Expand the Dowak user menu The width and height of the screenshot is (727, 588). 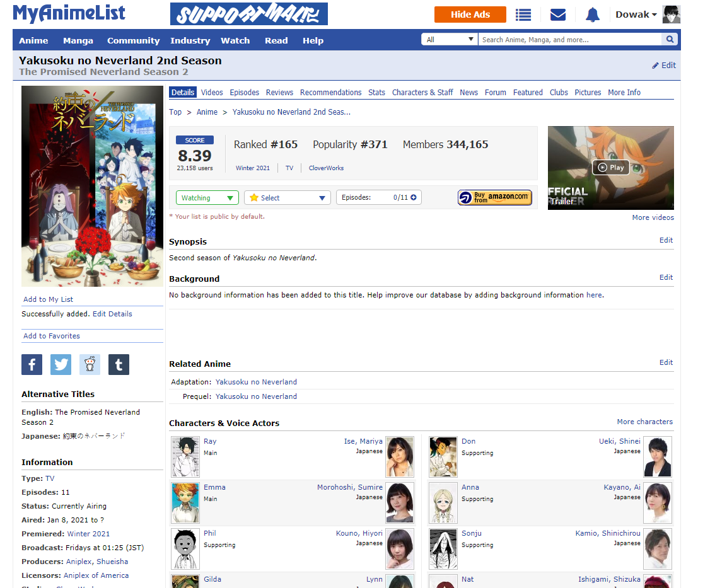point(636,14)
